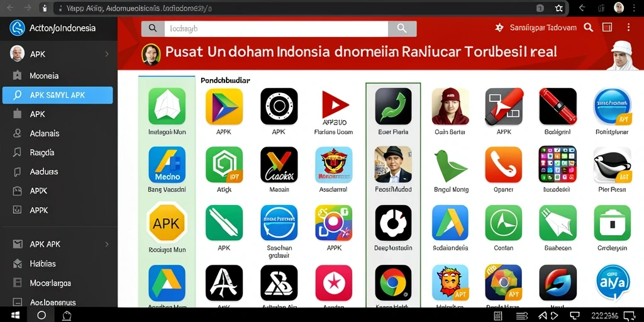Open the colorful grid app Iutadekiil
The height and width of the screenshot is (322, 644).
pyautogui.click(x=558, y=164)
